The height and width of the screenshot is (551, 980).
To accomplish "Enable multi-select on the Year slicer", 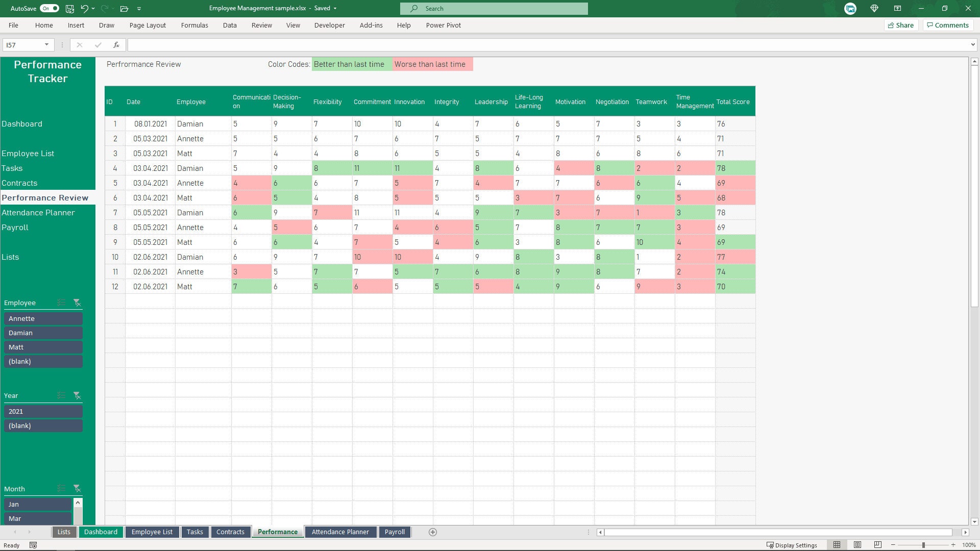I will [x=61, y=395].
